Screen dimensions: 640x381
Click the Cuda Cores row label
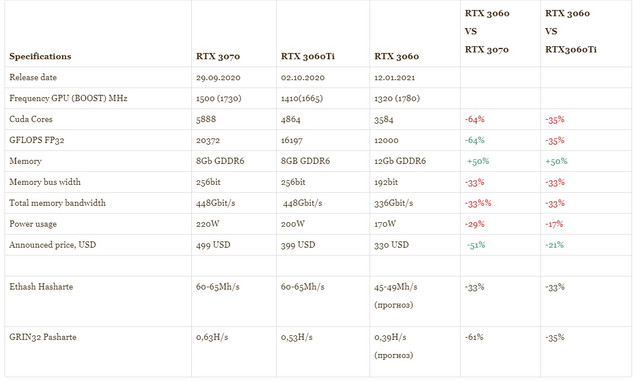[x=31, y=119]
